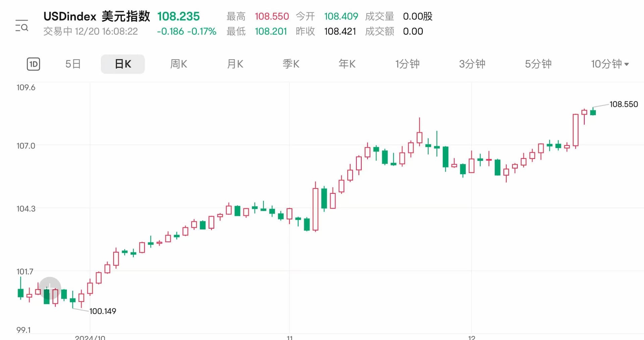The image size is (644, 340).
Task: Choose the 5分钟 interval tab
Action: tap(538, 64)
